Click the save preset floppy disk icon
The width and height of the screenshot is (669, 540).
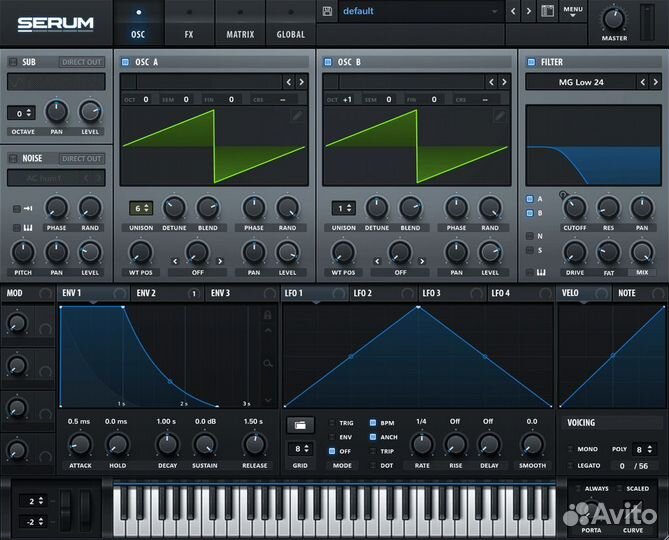pos(327,12)
